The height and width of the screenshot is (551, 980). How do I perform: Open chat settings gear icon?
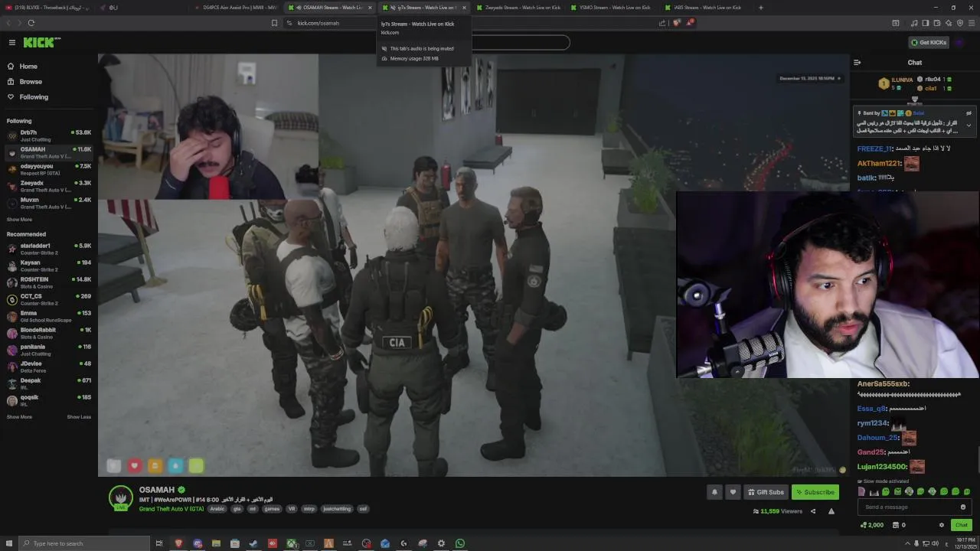pyautogui.click(x=942, y=525)
